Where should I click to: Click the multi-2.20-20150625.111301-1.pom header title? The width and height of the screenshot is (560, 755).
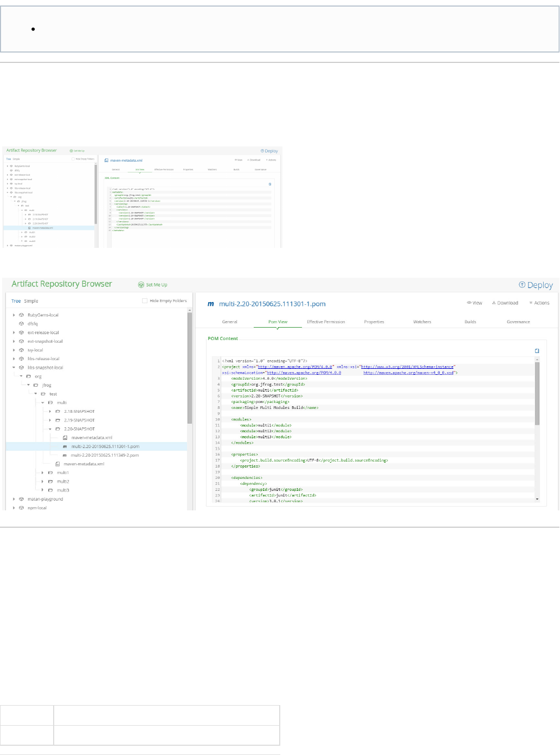click(272, 304)
